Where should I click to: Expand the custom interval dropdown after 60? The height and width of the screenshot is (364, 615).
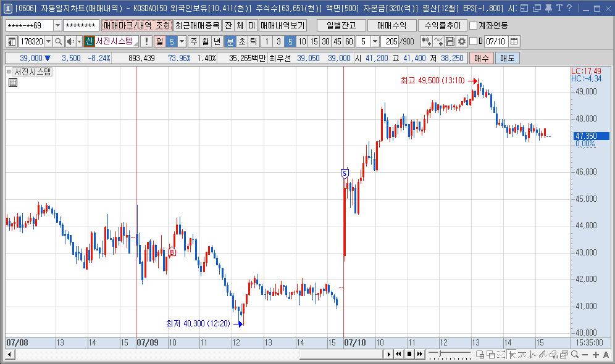click(375, 41)
